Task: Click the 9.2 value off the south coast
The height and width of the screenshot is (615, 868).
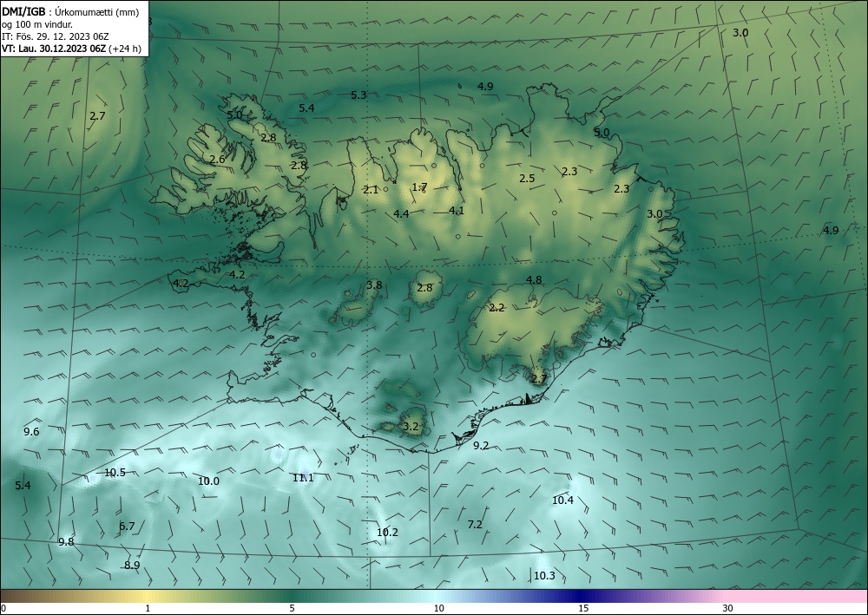Action: 481,445
